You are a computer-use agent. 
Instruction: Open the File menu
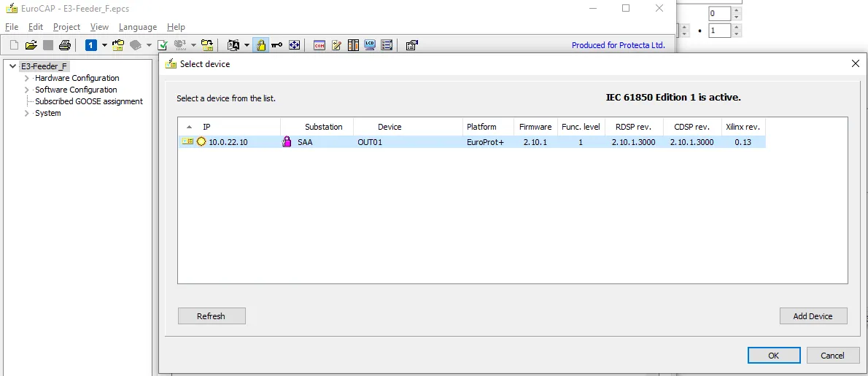12,26
